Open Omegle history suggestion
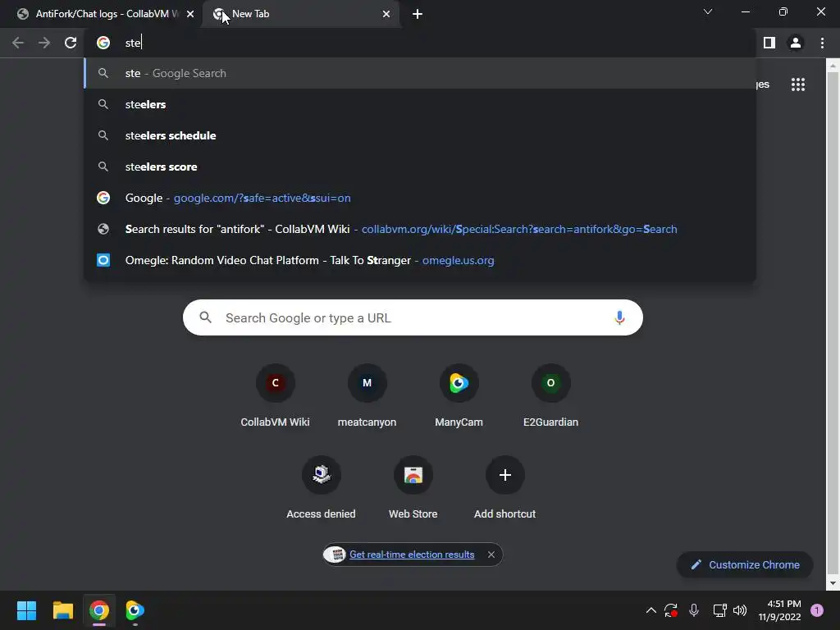Viewport: 840px width, 630px height. (420, 260)
